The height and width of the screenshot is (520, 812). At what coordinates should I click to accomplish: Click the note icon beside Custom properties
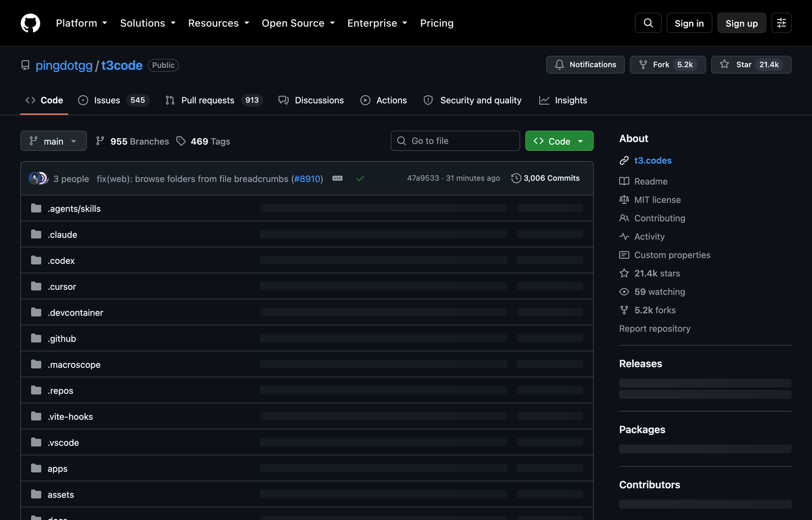624,255
